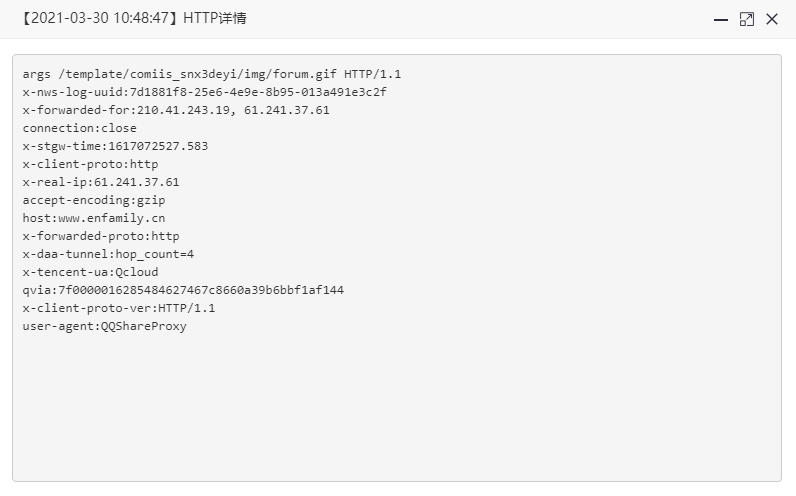
Task: Click the connection:close header line
Action: (80, 128)
